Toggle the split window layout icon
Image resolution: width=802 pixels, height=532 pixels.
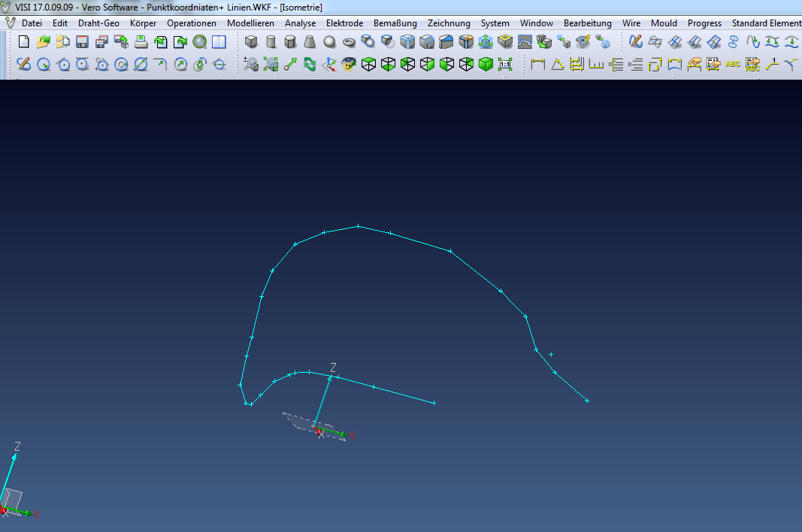(219, 42)
